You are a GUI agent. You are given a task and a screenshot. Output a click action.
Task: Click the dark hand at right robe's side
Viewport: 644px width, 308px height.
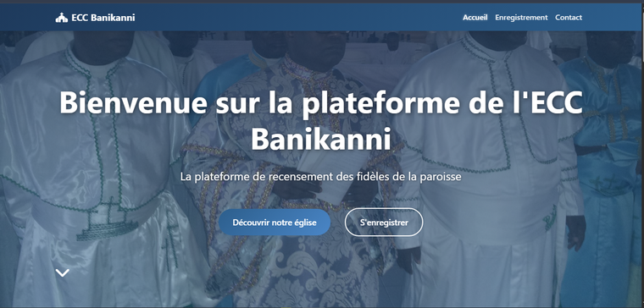pyautogui.click(x=576, y=232)
